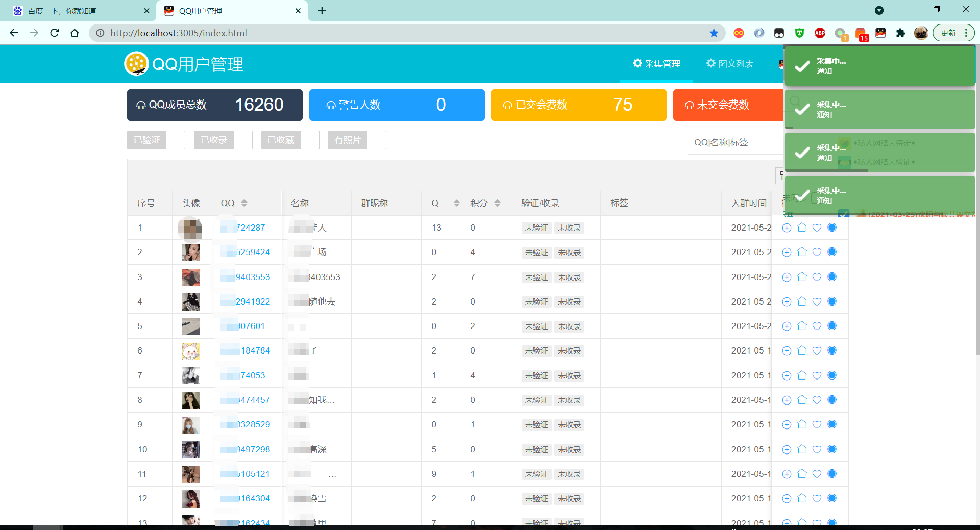This screenshot has height=530, width=980.
Task: Click the 未交会费数 stat card
Action: [x=728, y=105]
